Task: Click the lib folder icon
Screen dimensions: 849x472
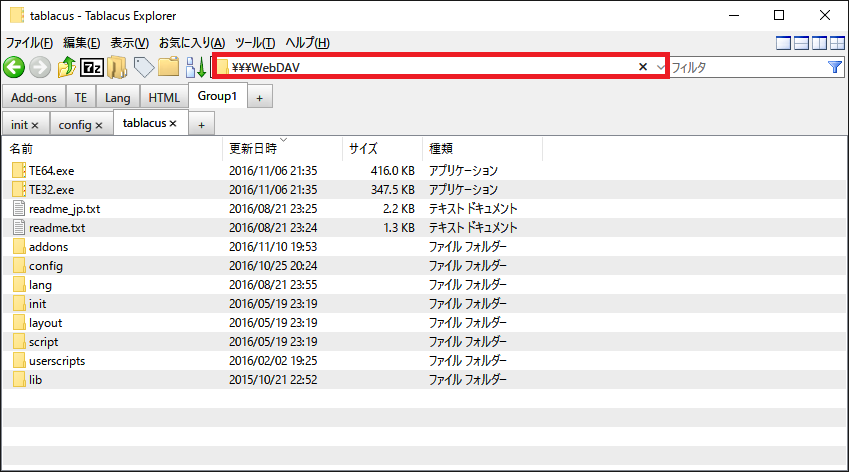Action: click(x=19, y=379)
